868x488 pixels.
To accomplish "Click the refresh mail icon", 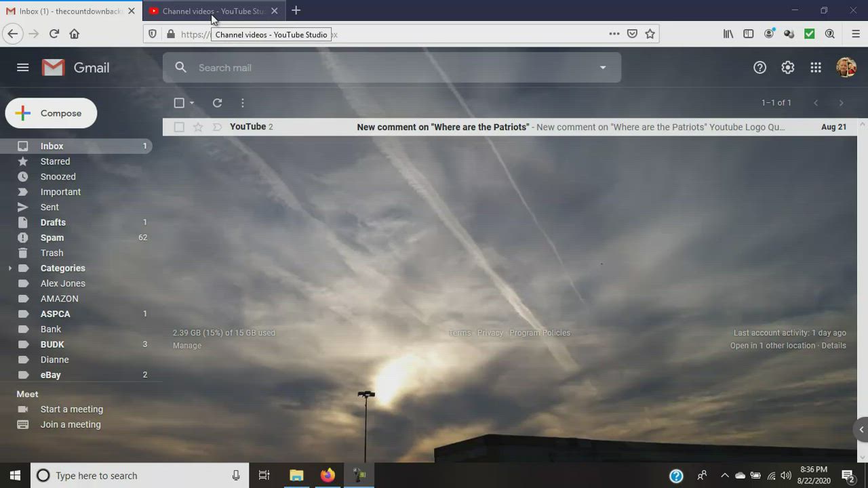I will tap(217, 103).
